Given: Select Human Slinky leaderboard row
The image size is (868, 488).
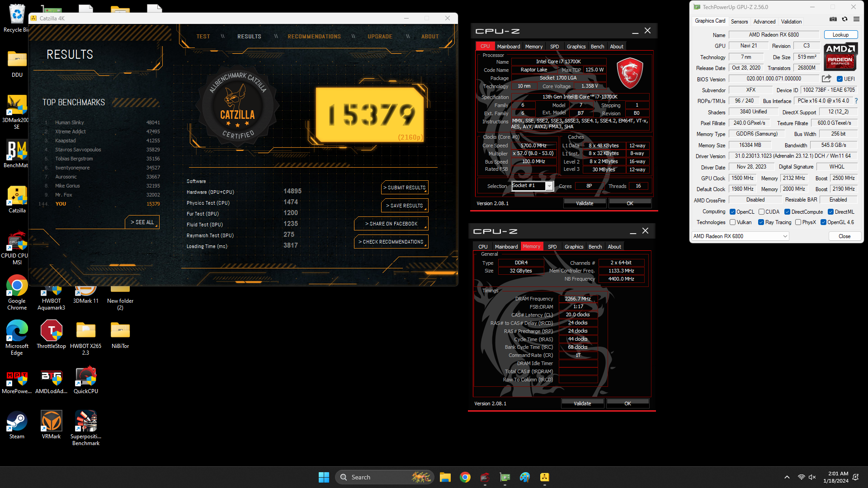Looking at the screenshot, I should tap(102, 122).
